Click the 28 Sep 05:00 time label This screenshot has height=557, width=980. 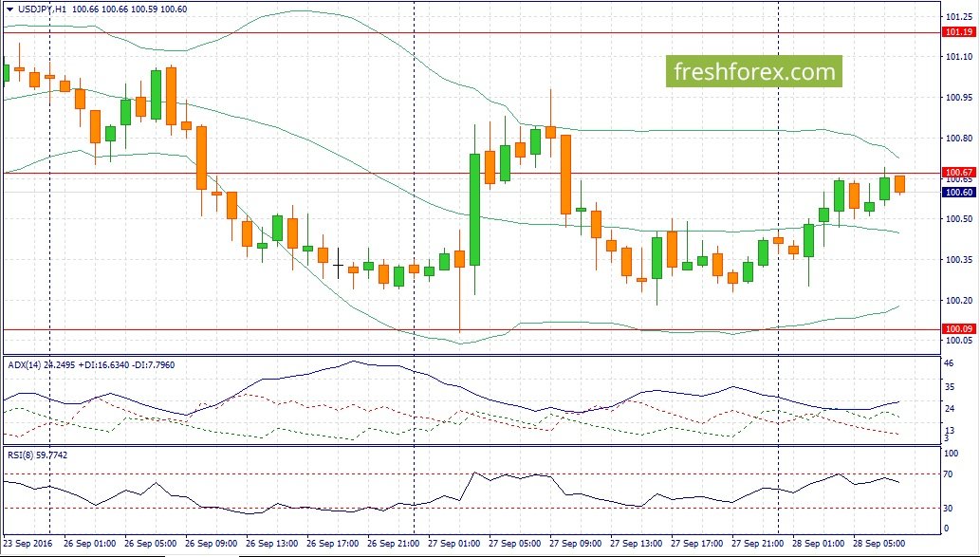(878, 544)
